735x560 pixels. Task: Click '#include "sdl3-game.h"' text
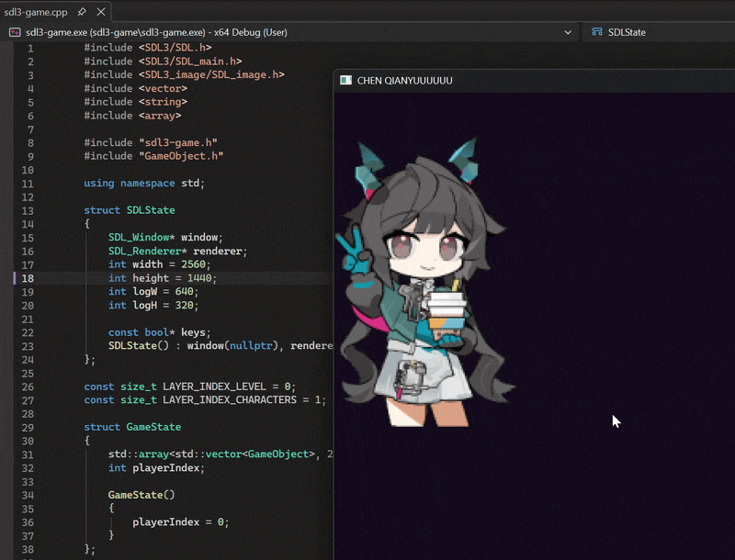(x=151, y=143)
